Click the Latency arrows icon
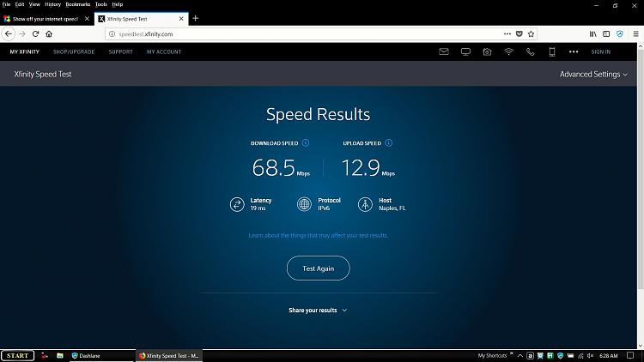Viewport: 644px width, 362px height. (237, 204)
